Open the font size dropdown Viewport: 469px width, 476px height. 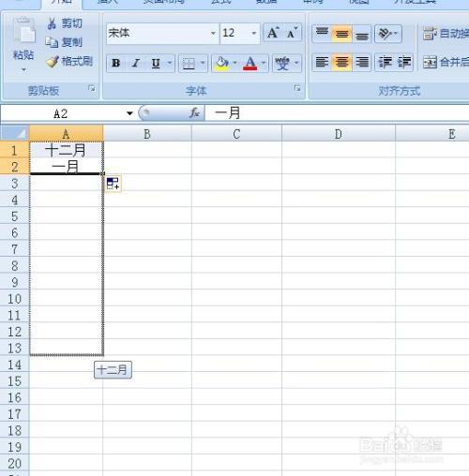[x=254, y=33]
